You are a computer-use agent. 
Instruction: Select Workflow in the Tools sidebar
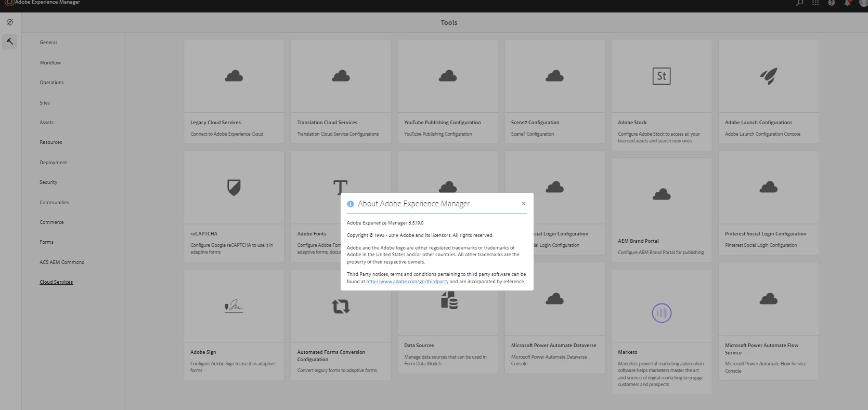tap(50, 63)
